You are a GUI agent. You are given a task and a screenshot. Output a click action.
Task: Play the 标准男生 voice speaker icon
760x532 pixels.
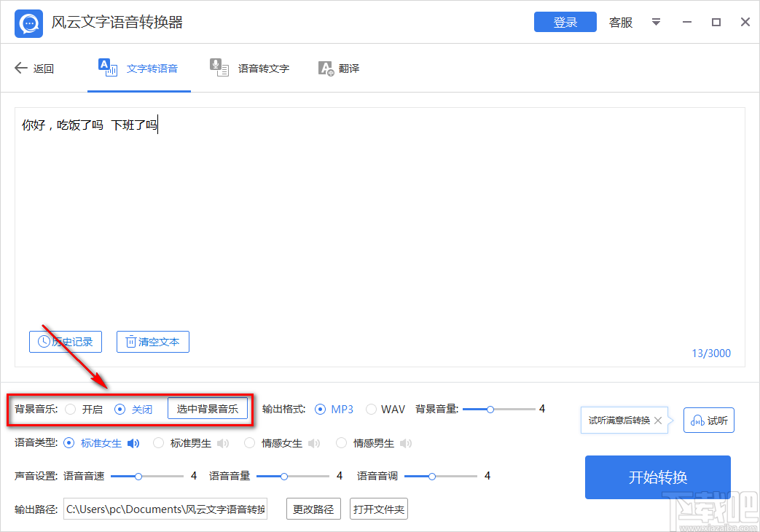[222, 442]
